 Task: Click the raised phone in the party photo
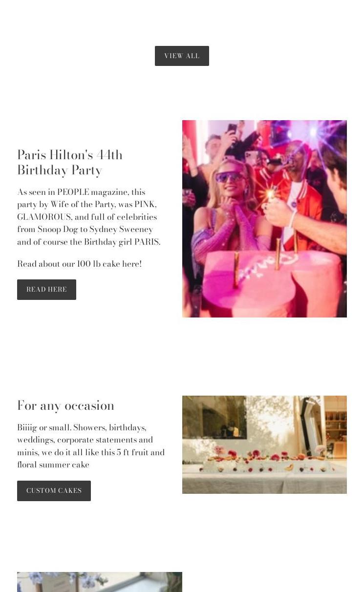[232, 128]
